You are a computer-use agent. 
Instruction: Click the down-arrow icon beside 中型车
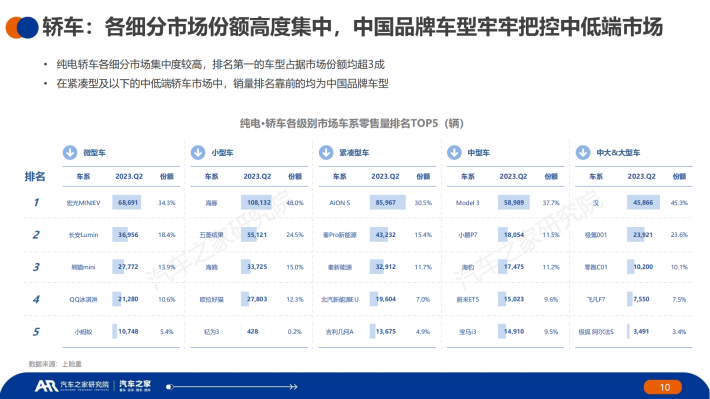[x=454, y=153]
